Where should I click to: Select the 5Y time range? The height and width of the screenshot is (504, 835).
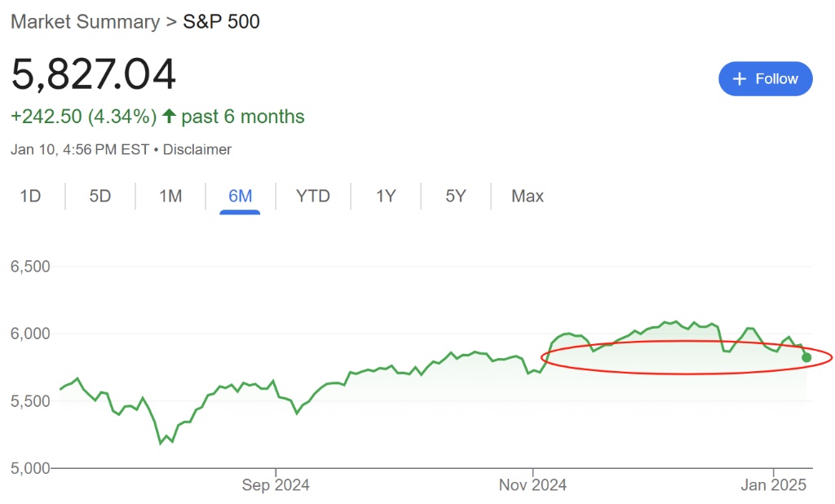tap(456, 197)
